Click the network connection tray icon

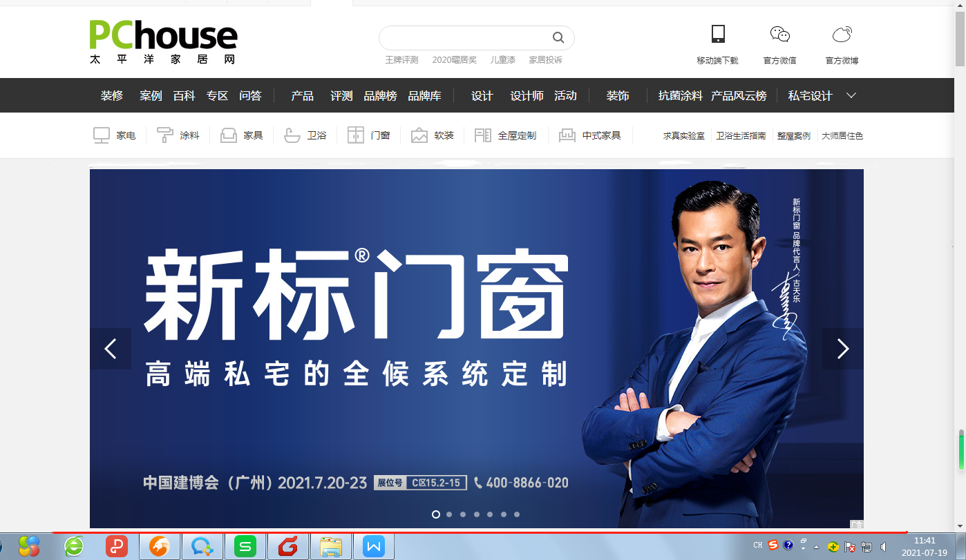click(866, 547)
